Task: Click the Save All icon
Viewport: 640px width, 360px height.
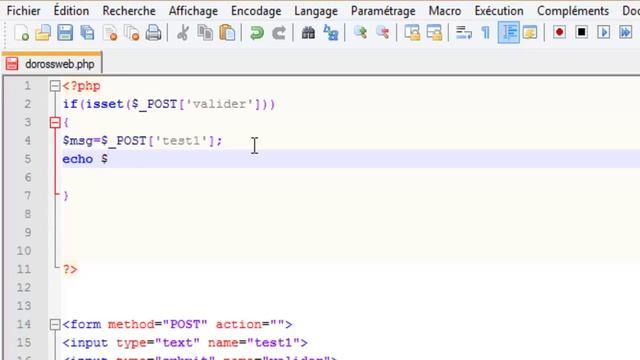Action: [87, 33]
